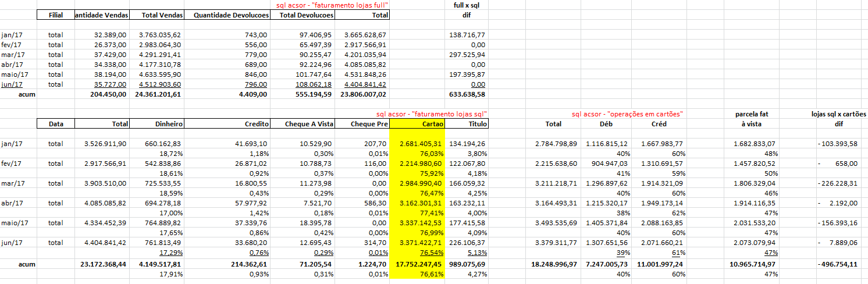The image size is (868, 284).
Task: Select the accumulated 204.450,00 cell
Action: coord(108,94)
